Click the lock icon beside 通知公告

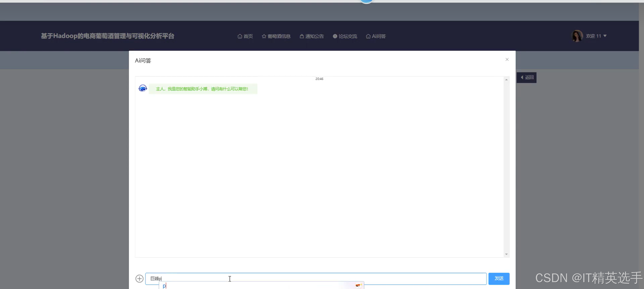[302, 36]
